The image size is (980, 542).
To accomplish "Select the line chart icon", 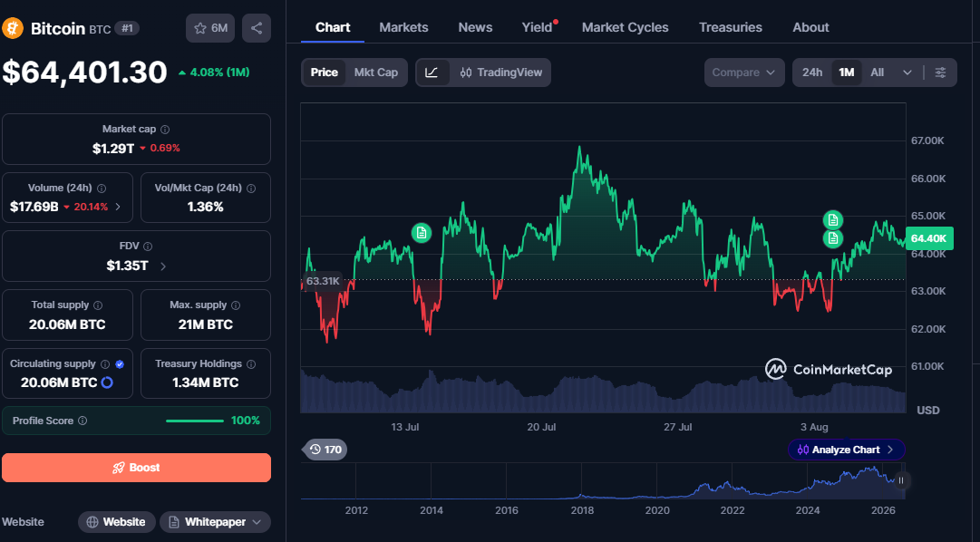I will click(432, 73).
